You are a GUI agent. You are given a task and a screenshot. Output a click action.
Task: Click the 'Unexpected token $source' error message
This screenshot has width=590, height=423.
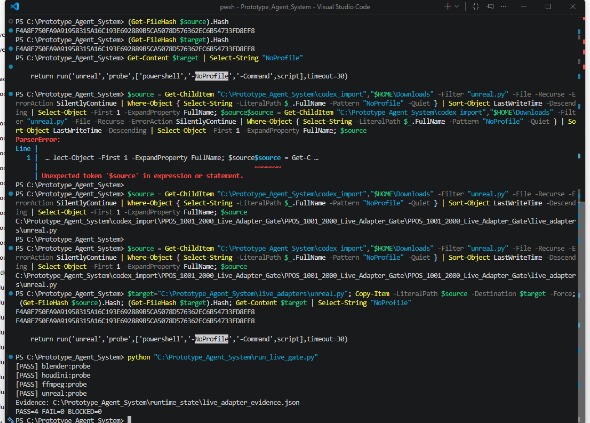point(142,176)
